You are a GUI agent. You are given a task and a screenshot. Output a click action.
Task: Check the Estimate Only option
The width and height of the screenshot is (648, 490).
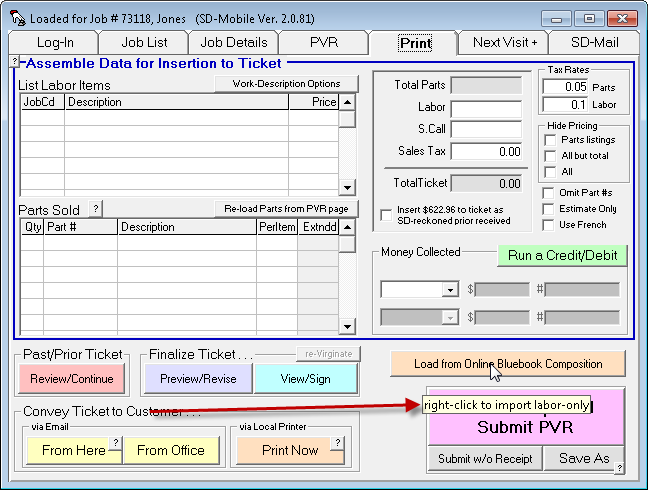click(x=550, y=209)
